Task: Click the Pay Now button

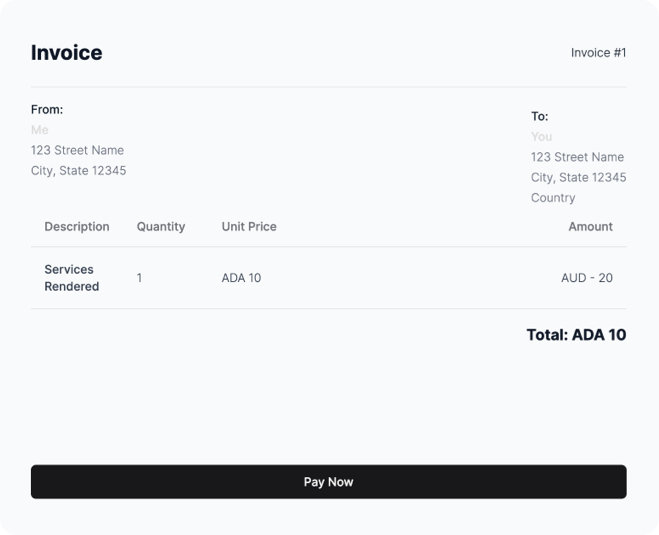Action: pos(328,482)
